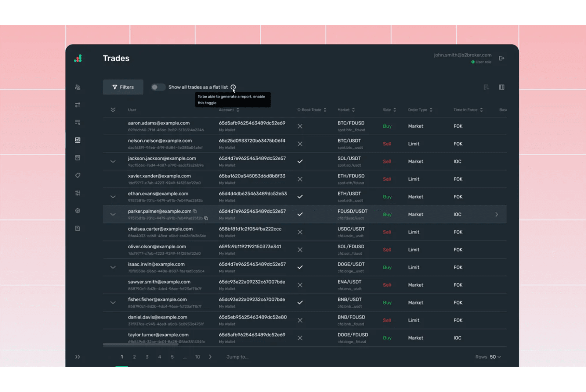
Task: Go to page 3
Action: 147,357
